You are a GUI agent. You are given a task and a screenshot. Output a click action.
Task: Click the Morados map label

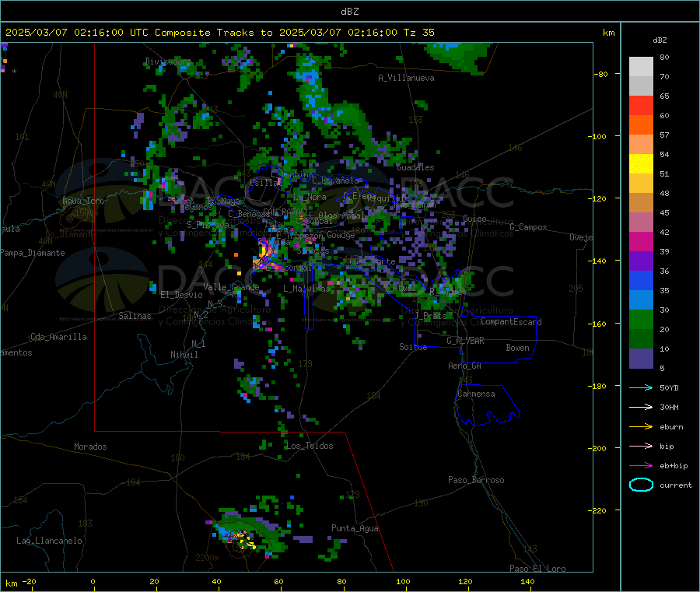click(x=90, y=447)
